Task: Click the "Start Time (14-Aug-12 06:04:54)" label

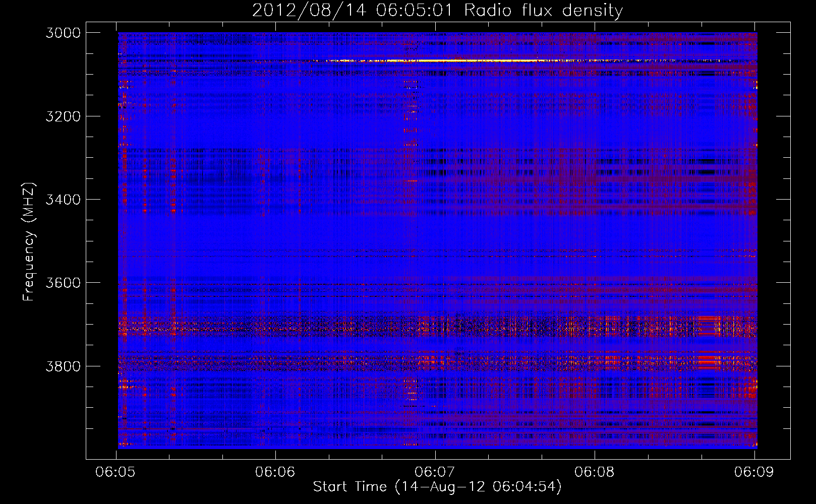Action: tap(437, 487)
